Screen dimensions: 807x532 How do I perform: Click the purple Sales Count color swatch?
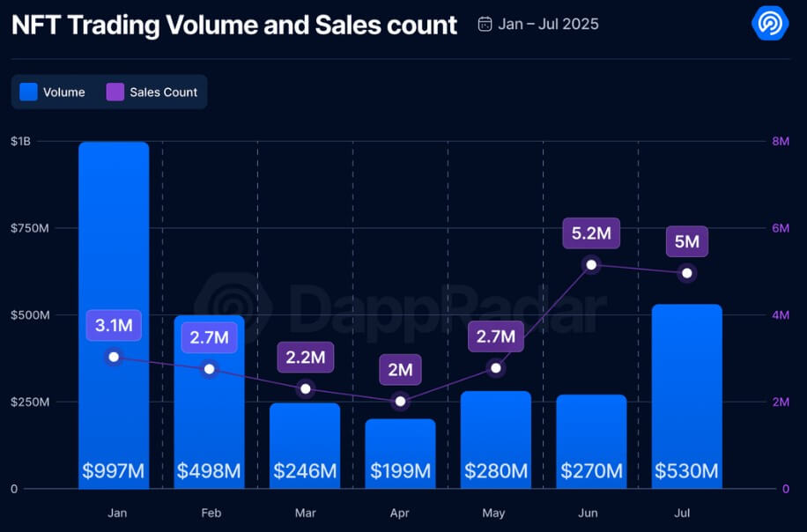click(115, 92)
